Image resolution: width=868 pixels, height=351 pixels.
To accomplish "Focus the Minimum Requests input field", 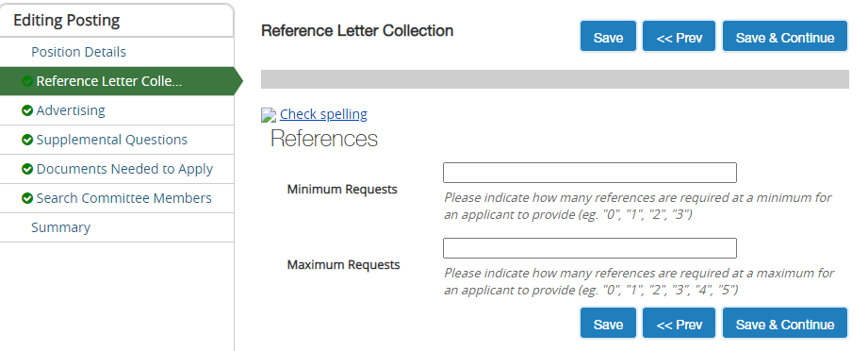I will click(590, 173).
